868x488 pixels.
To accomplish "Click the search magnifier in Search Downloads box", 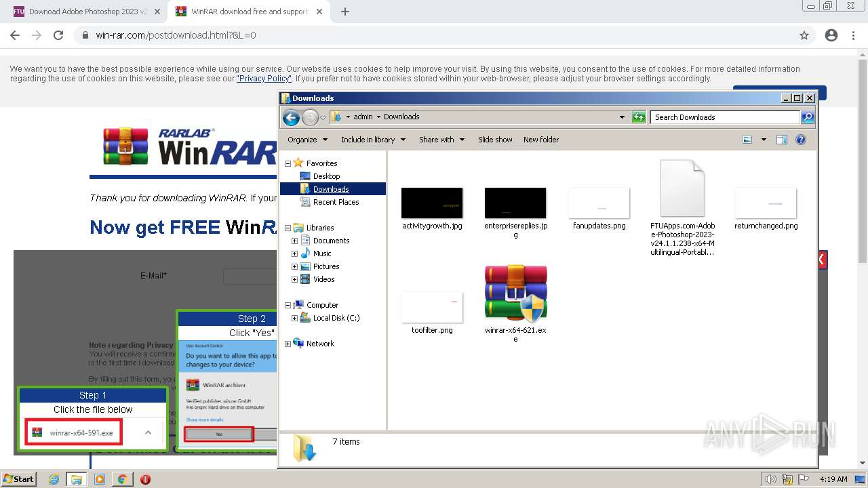I will (x=807, y=117).
